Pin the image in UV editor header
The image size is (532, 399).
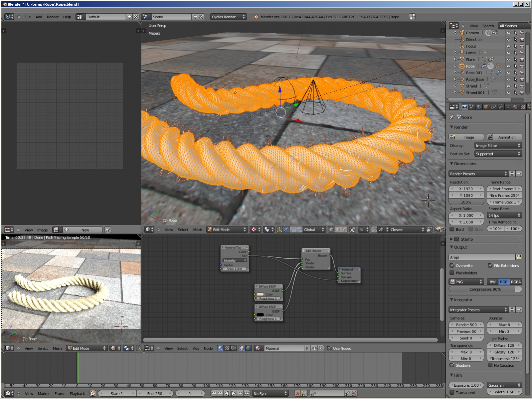pyautogui.click(x=108, y=230)
